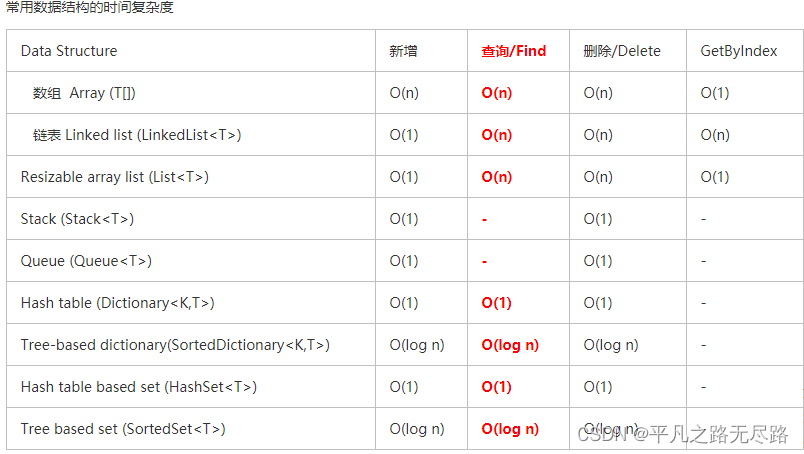The width and height of the screenshot is (804, 454).
Task: Select the GetByIndex column header
Action: pyautogui.click(x=737, y=51)
